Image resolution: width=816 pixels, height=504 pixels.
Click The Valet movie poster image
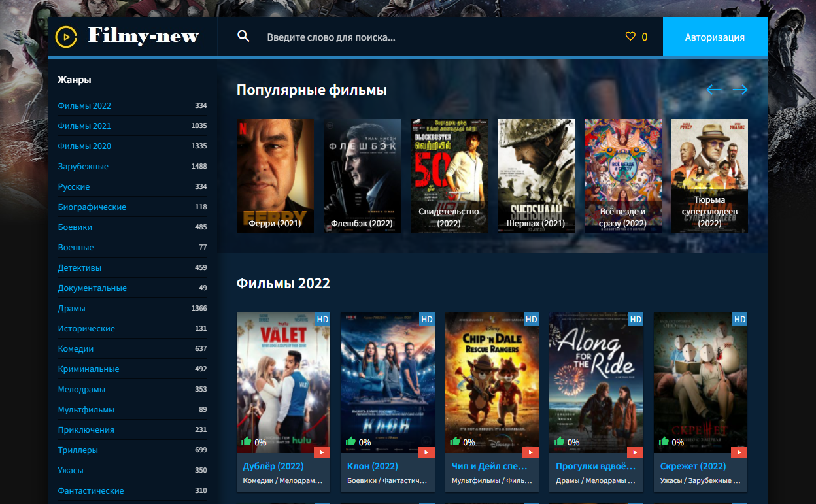tap(283, 382)
